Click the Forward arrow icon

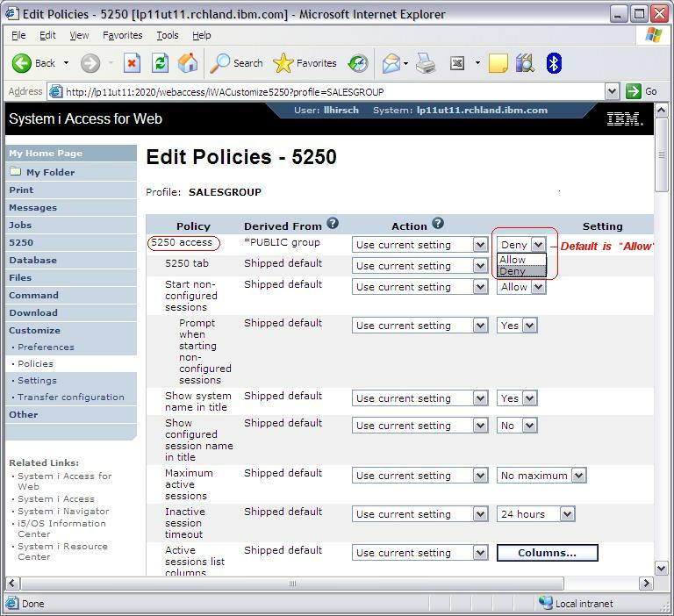point(90,64)
